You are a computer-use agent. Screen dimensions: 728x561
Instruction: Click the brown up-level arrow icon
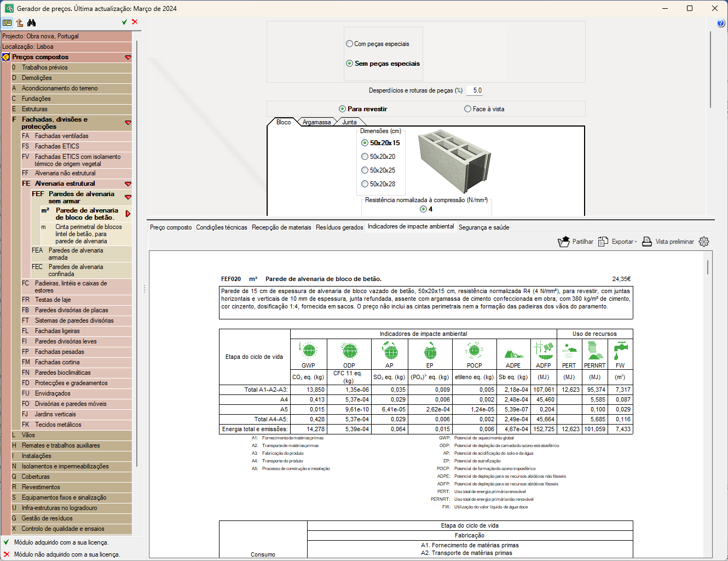(x=20, y=22)
